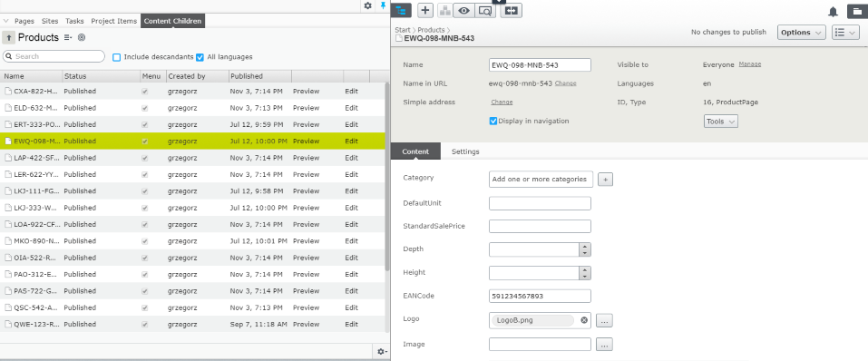This screenshot has height=361, width=868.
Task: Switch to the Settings tab
Action: pyautogui.click(x=465, y=151)
